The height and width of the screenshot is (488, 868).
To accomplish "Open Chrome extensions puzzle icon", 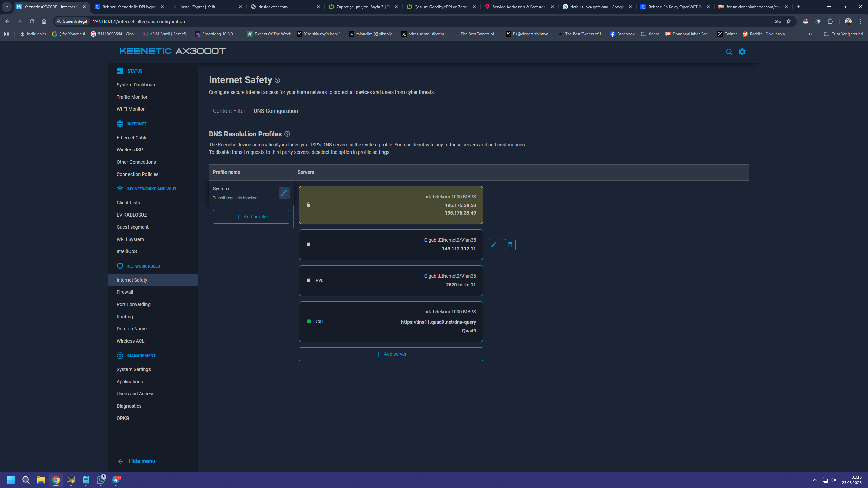I will coord(830,21).
